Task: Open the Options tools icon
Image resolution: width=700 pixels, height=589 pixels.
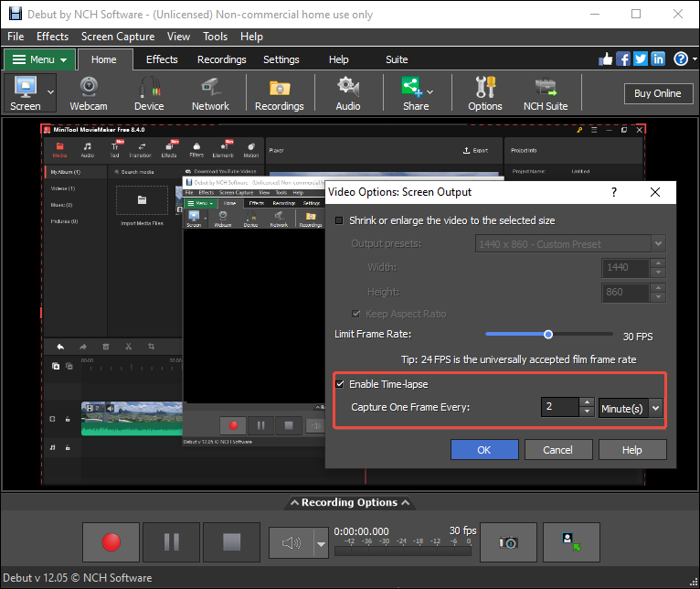Action: pyautogui.click(x=485, y=93)
